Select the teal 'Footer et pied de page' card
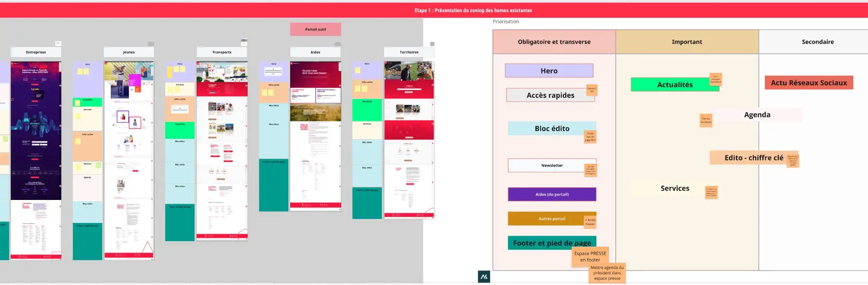The height and width of the screenshot is (285, 868). [552, 243]
